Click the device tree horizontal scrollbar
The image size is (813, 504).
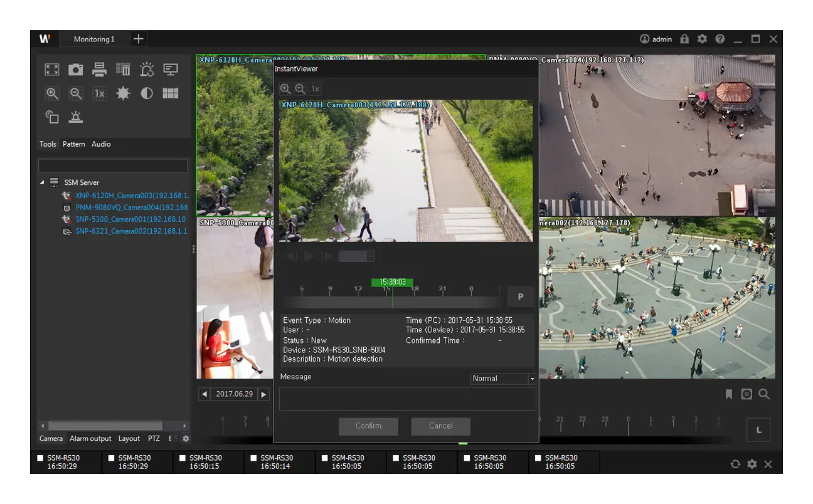pos(105,426)
